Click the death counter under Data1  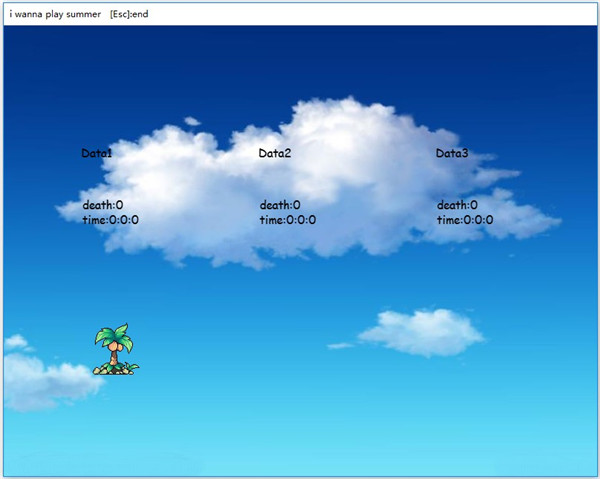103,205
